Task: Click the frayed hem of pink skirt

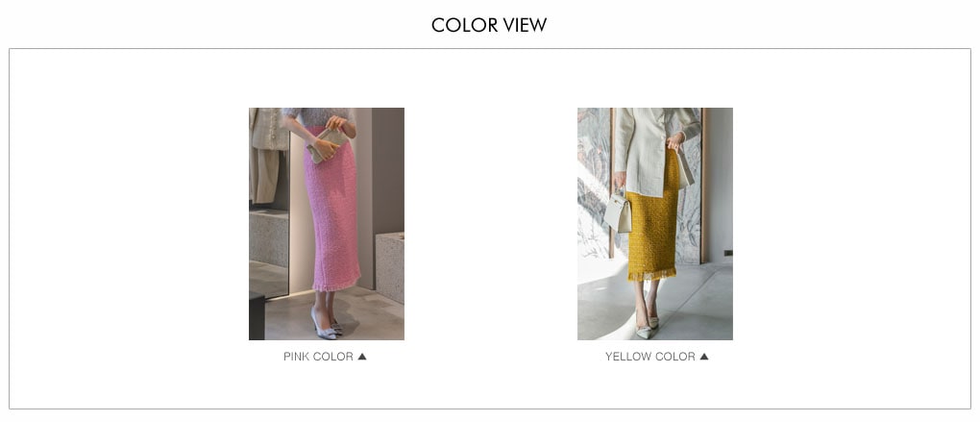Action: 336,285
